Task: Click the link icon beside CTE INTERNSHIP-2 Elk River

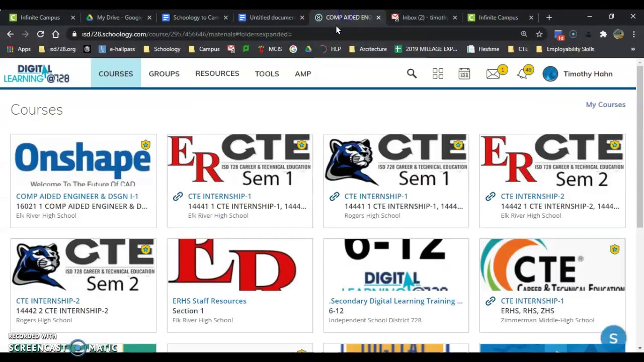Action: [x=491, y=197]
